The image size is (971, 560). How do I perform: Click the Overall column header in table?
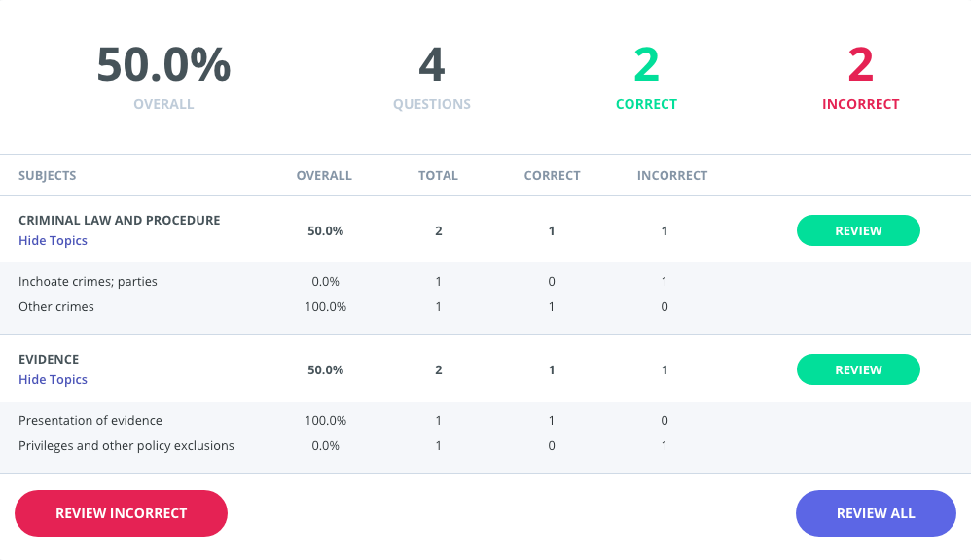(324, 176)
